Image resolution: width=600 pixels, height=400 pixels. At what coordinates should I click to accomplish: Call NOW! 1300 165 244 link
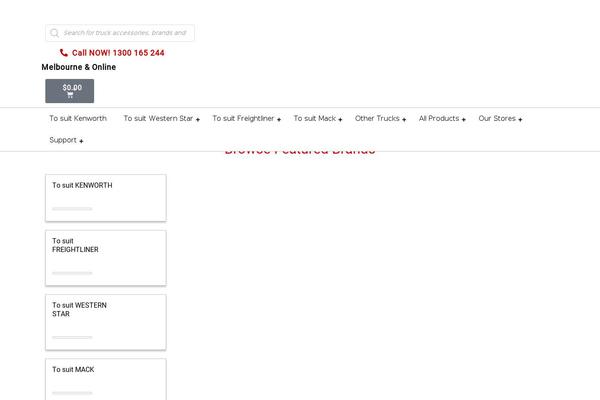[x=118, y=53]
